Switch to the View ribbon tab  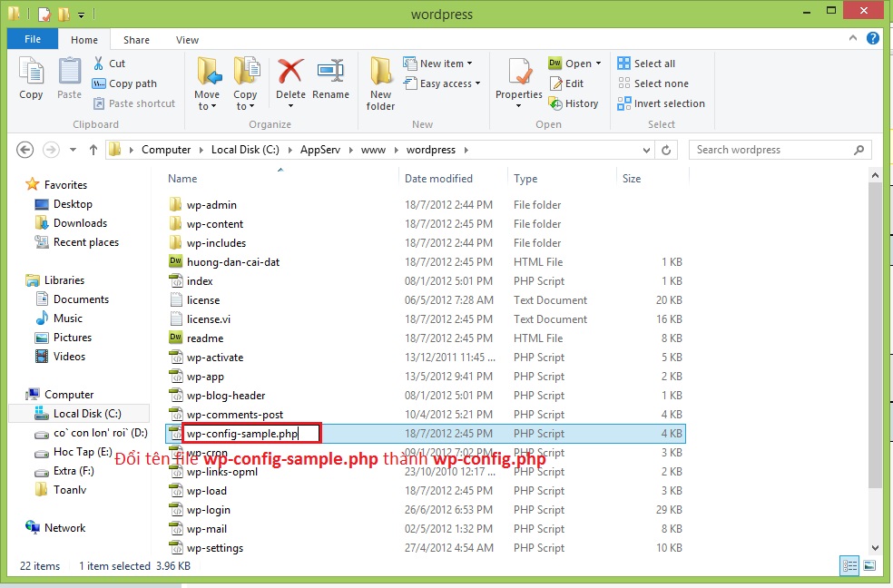click(187, 40)
